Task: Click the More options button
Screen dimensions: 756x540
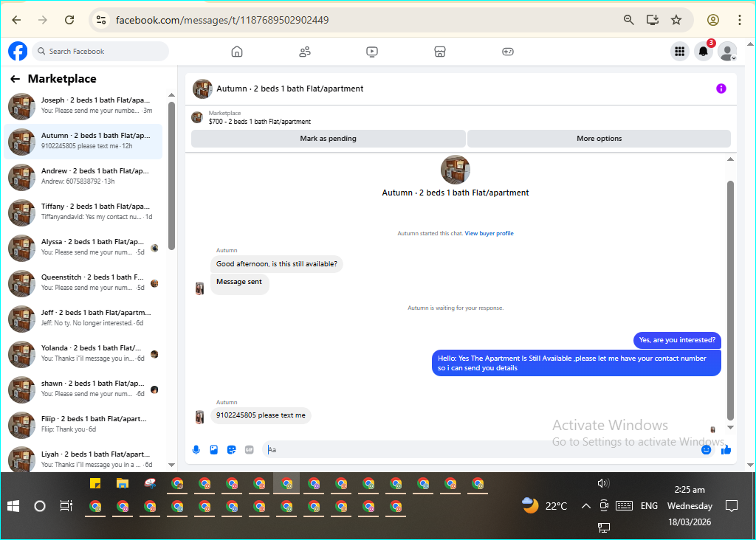Action: pyautogui.click(x=599, y=139)
